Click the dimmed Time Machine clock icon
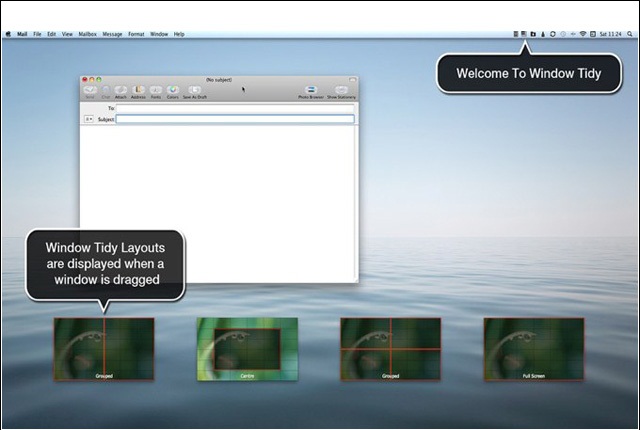 pyautogui.click(x=563, y=34)
